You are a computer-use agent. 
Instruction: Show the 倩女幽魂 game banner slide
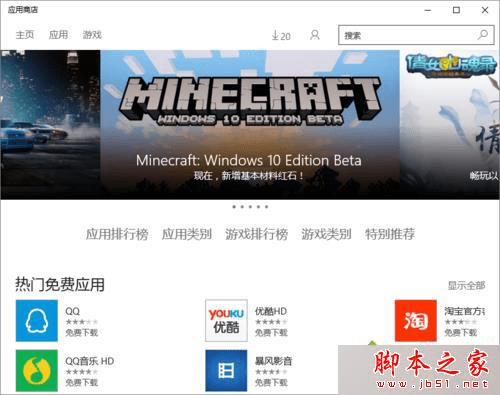[449, 125]
